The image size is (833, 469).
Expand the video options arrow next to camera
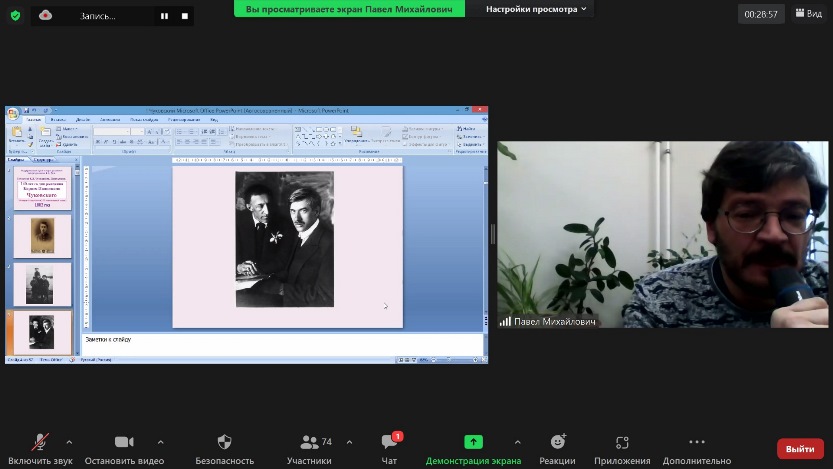160,442
